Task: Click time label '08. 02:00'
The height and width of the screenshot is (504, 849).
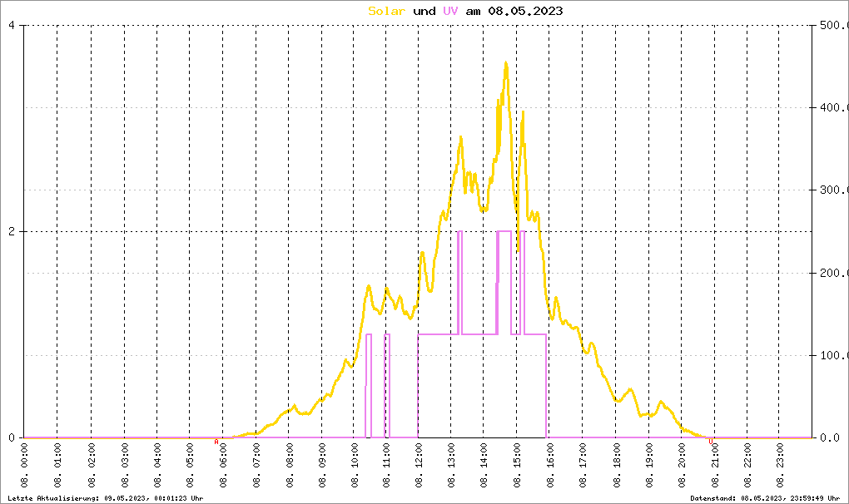Action: point(91,466)
